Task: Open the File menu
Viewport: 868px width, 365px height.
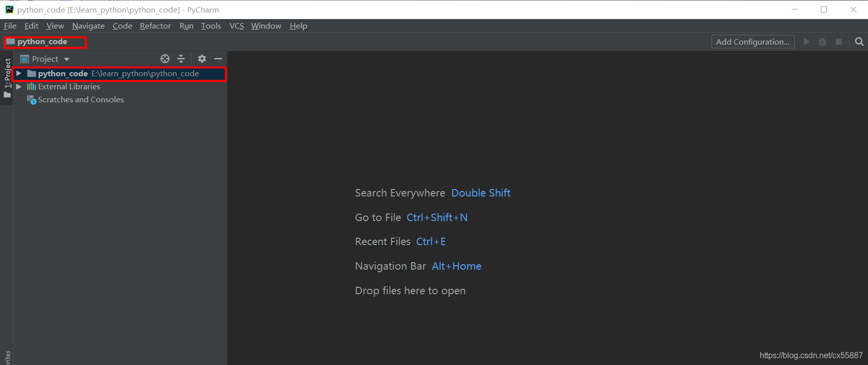Action: tap(10, 26)
